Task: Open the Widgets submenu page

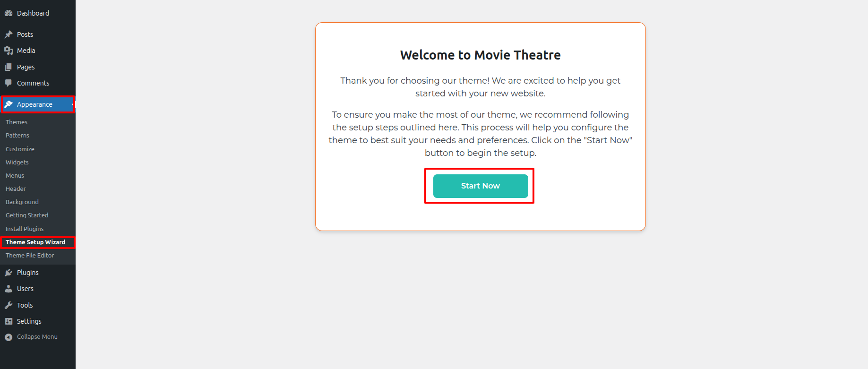Action: [17, 162]
